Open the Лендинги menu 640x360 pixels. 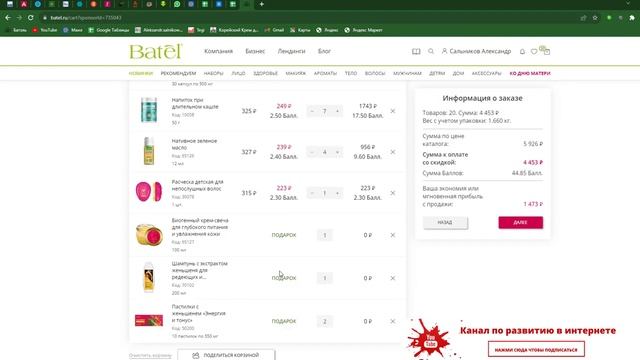click(x=291, y=51)
